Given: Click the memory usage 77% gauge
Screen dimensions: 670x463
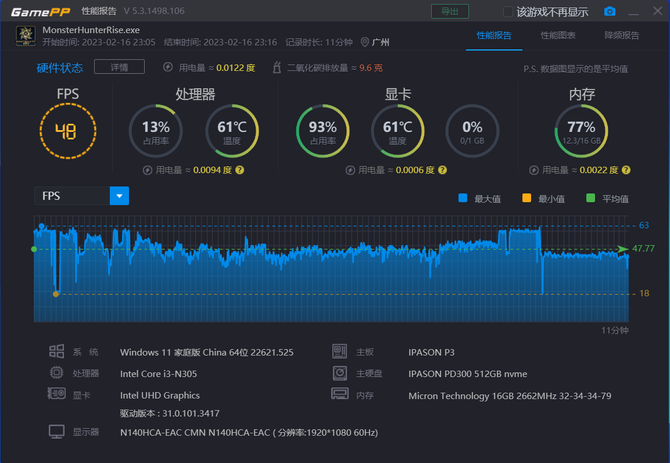Looking at the screenshot, I should pos(581,131).
